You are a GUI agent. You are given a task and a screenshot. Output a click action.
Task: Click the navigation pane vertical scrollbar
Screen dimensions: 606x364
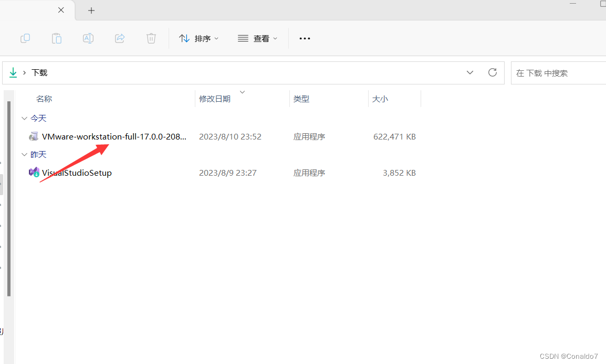(x=9, y=199)
